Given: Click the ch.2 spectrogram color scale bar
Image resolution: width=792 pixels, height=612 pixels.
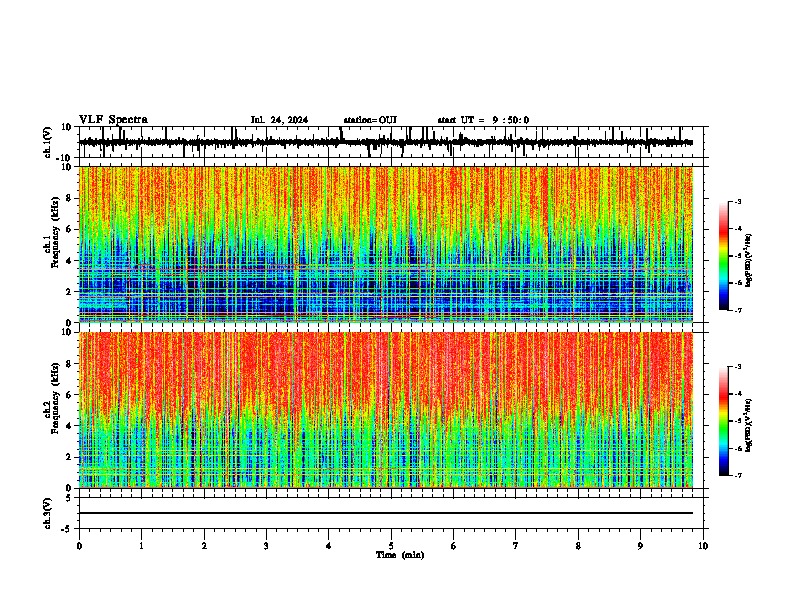Looking at the screenshot, I should tap(724, 421).
